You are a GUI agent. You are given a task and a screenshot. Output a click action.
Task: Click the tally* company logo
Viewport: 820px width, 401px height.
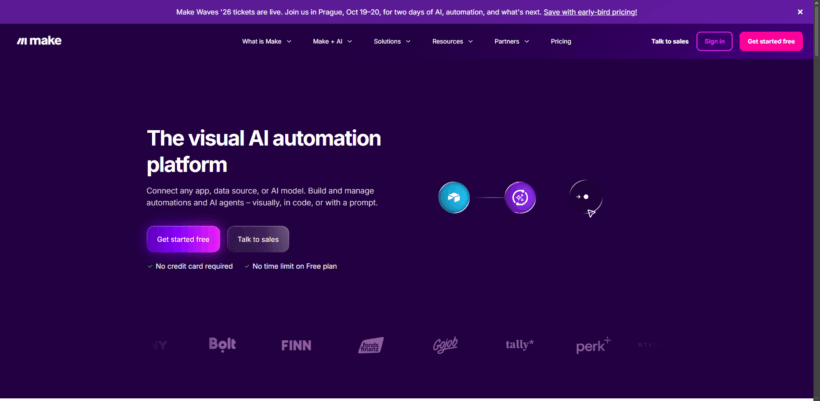pyautogui.click(x=519, y=345)
